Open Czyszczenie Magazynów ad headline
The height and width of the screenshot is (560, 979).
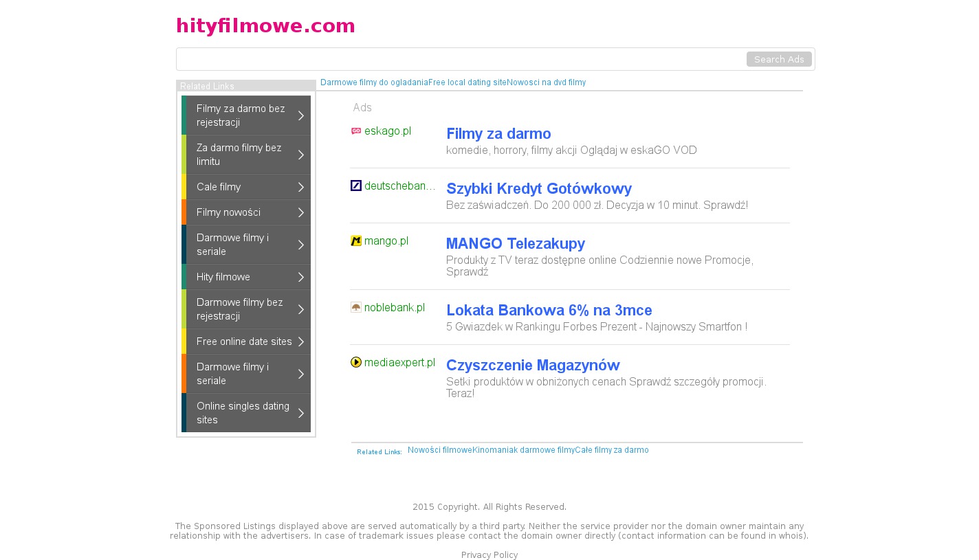pos(533,365)
